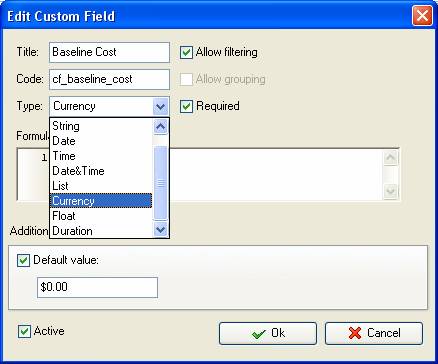
Task: Select Float from the Type list
Action: tap(101, 216)
